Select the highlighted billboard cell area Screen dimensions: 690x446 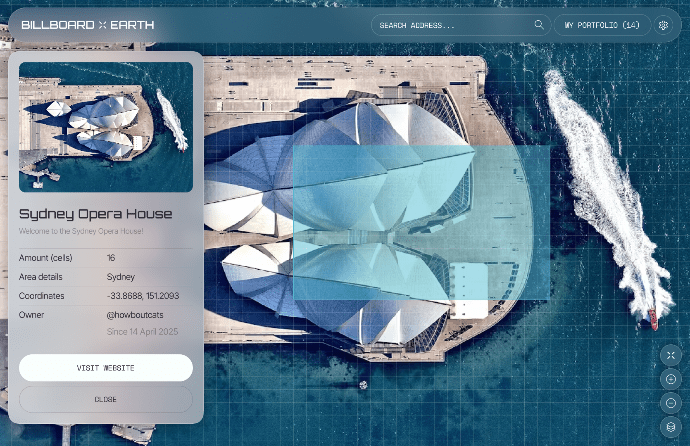[422, 223]
